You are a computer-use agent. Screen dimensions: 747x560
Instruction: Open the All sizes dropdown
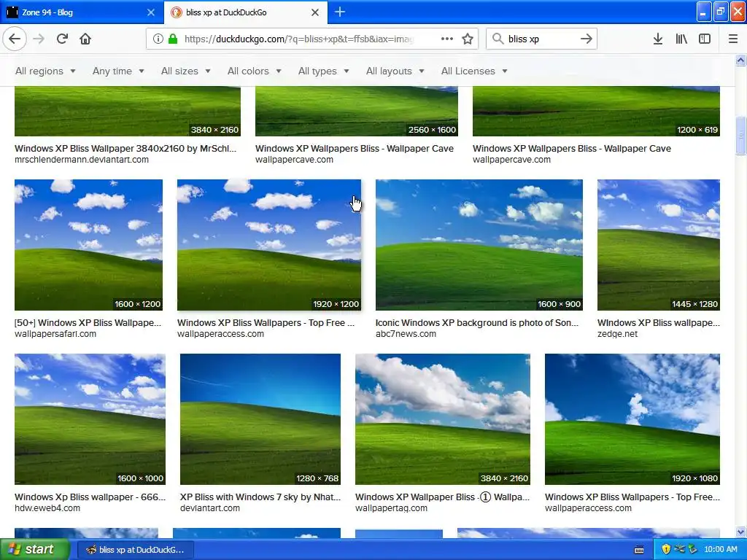185,71
